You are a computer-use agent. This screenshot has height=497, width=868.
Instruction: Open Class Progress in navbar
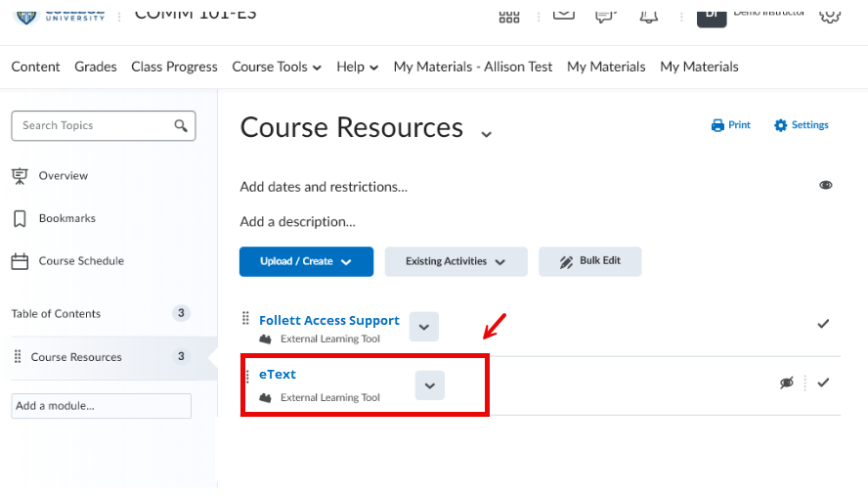(x=174, y=68)
